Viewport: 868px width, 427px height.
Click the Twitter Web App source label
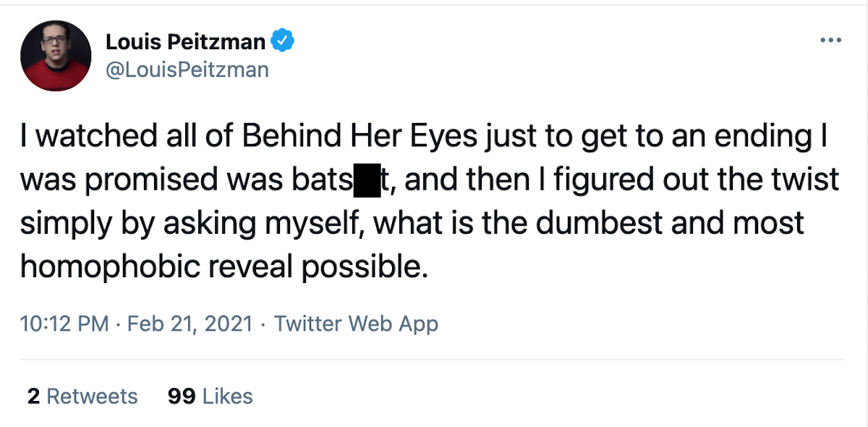tap(356, 323)
